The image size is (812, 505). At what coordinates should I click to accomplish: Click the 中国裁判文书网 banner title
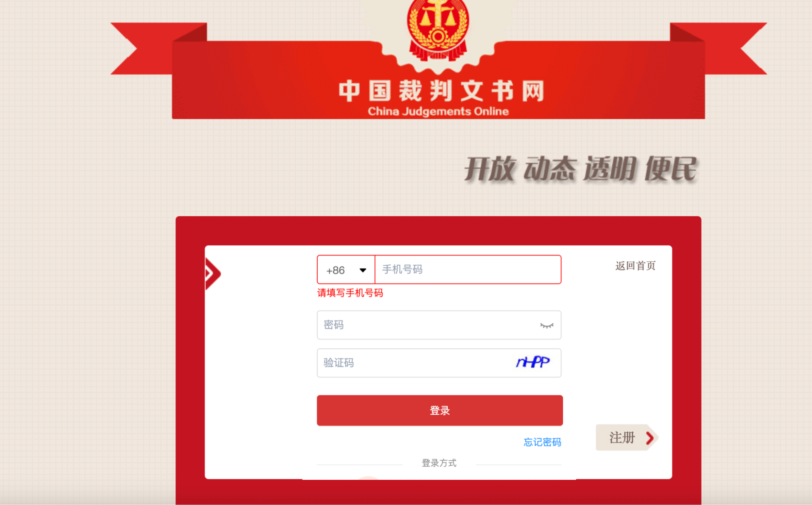tap(441, 91)
